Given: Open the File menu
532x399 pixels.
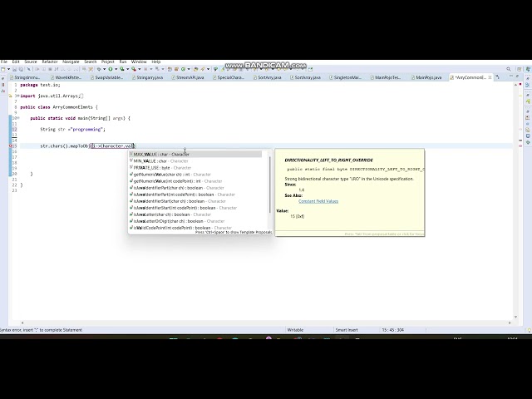Looking at the screenshot, I should tap(3, 62).
